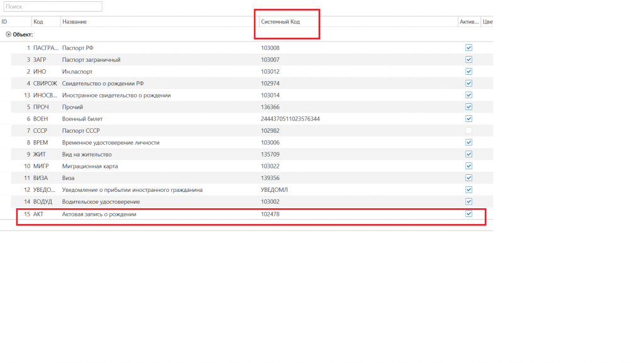Select the Вид на жительство name cell
This screenshot has width=644, height=363.
pyautogui.click(x=87, y=155)
